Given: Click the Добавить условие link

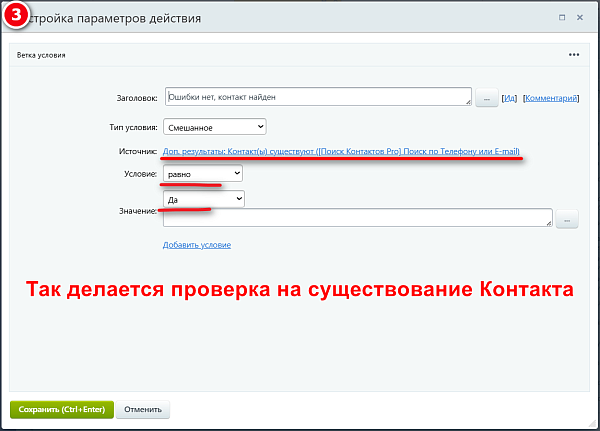Looking at the screenshot, I should [x=197, y=245].
